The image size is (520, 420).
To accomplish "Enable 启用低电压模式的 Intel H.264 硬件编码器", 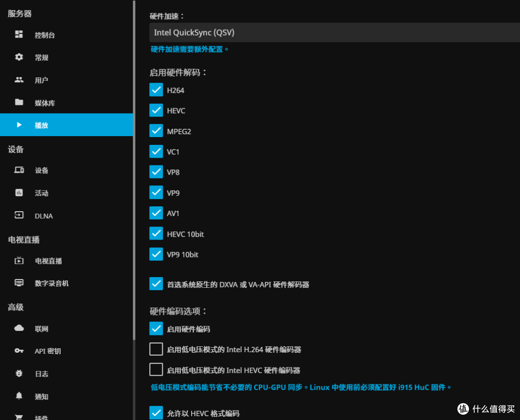I will point(156,349).
